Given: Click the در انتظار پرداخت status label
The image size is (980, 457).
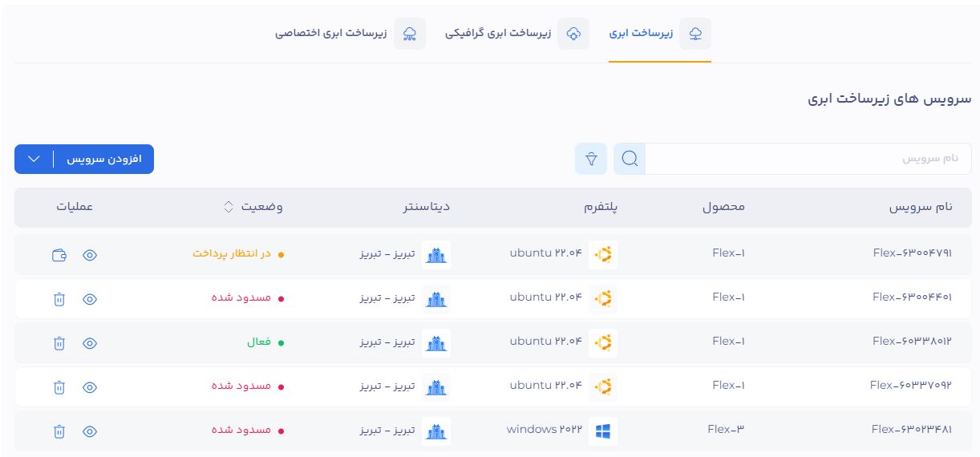Looking at the screenshot, I should pyautogui.click(x=232, y=254).
